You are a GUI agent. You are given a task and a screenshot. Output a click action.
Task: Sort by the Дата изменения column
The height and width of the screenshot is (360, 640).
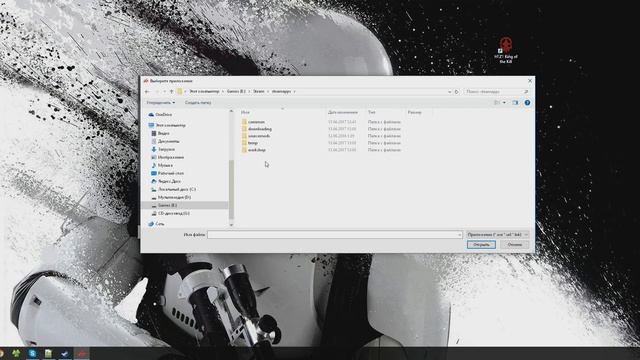click(x=343, y=112)
